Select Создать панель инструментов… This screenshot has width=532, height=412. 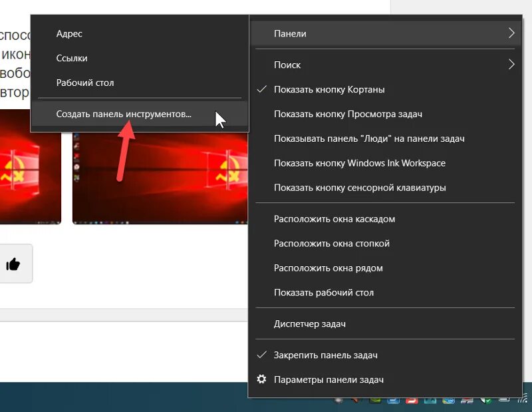140,114
